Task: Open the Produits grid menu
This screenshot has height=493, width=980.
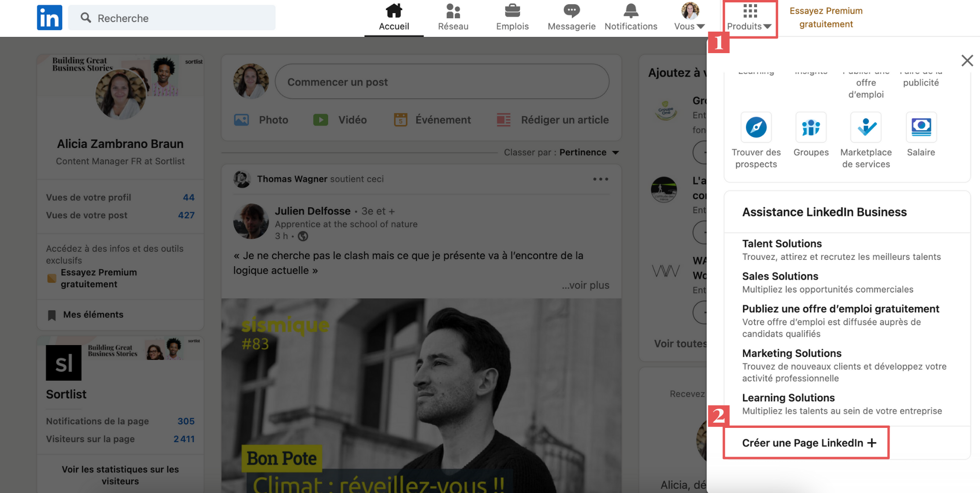Action: (x=749, y=18)
